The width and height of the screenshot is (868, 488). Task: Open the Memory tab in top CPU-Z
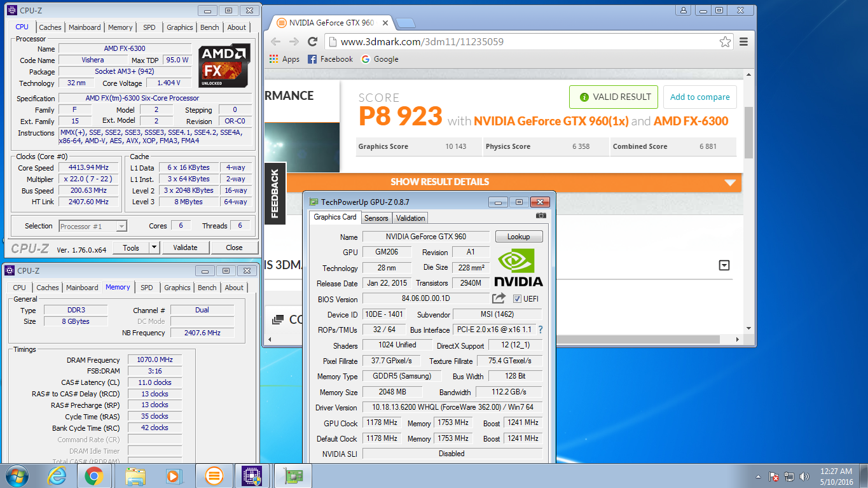point(120,27)
